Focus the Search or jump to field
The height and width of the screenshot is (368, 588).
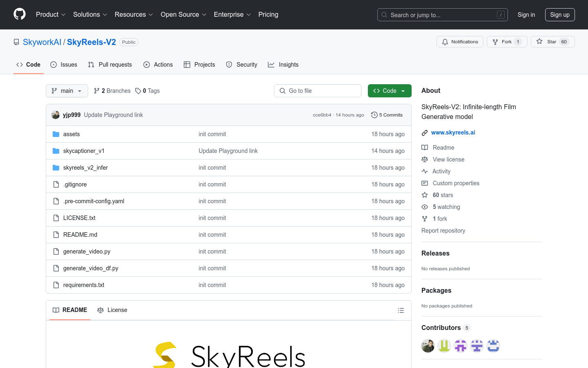point(443,15)
